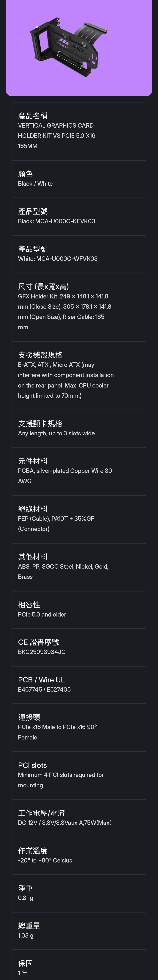Click the 相容性 PCIe 5.0 compatibility row
This screenshot has height=980, width=158.
pyautogui.click(x=79, y=609)
